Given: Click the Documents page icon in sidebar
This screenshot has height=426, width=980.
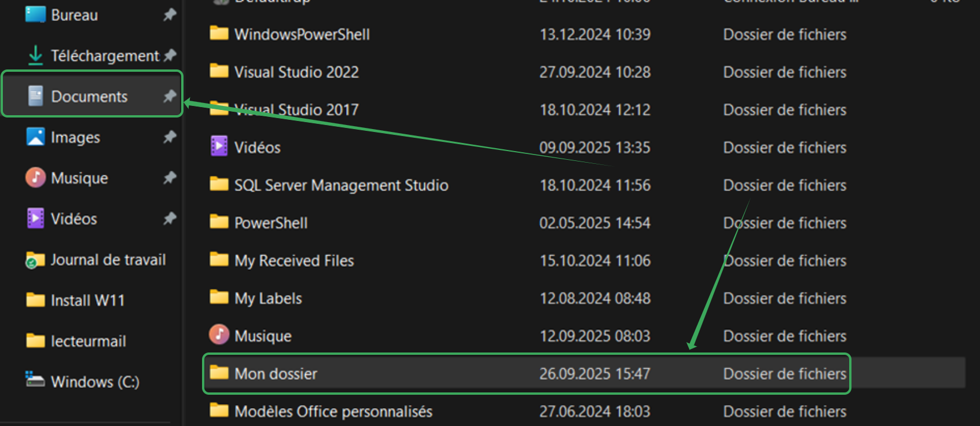Looking at the screenshot, I should (35, 96).
